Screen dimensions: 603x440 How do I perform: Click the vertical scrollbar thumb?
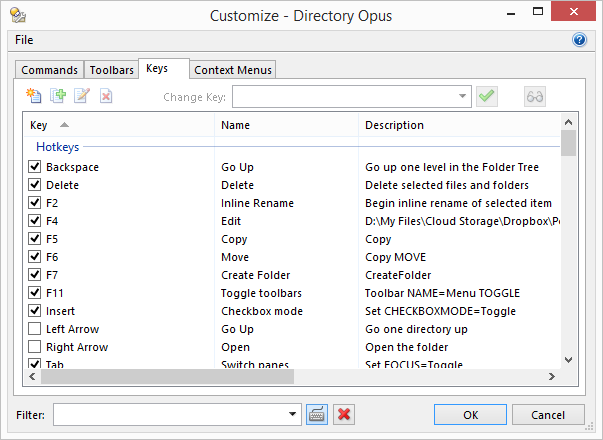point(568,143)
